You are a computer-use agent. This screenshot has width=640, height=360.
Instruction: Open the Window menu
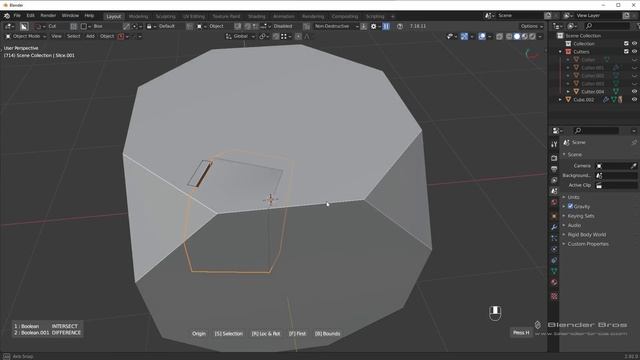point(70,16)
